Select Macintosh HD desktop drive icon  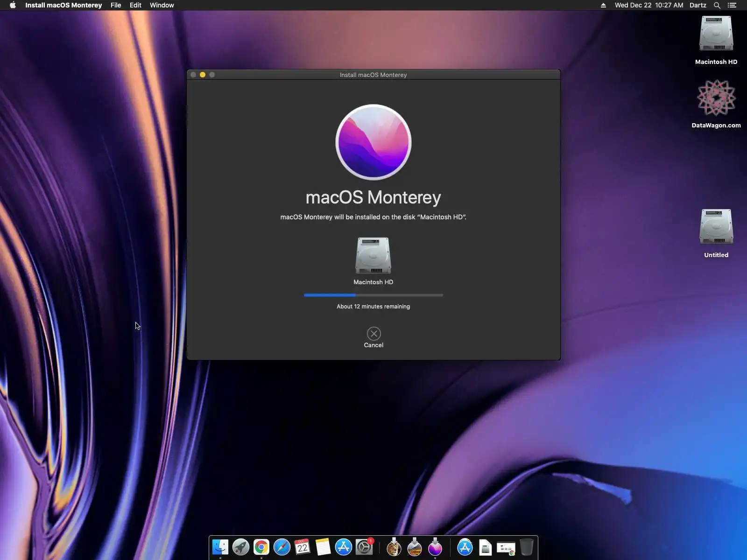[x=716, y=34]
